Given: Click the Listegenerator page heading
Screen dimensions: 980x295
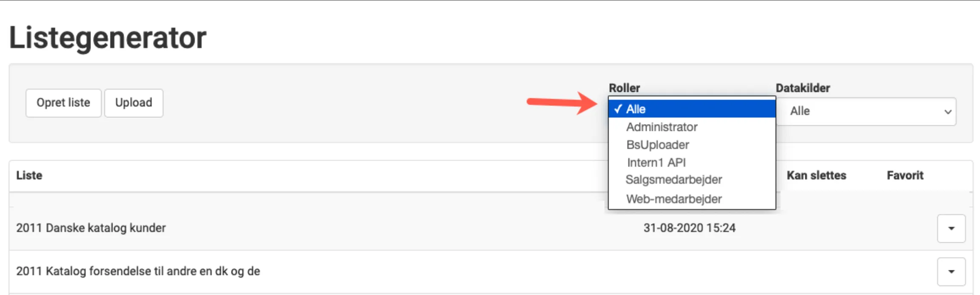Looking at the screenshot, I should point(108,38).
